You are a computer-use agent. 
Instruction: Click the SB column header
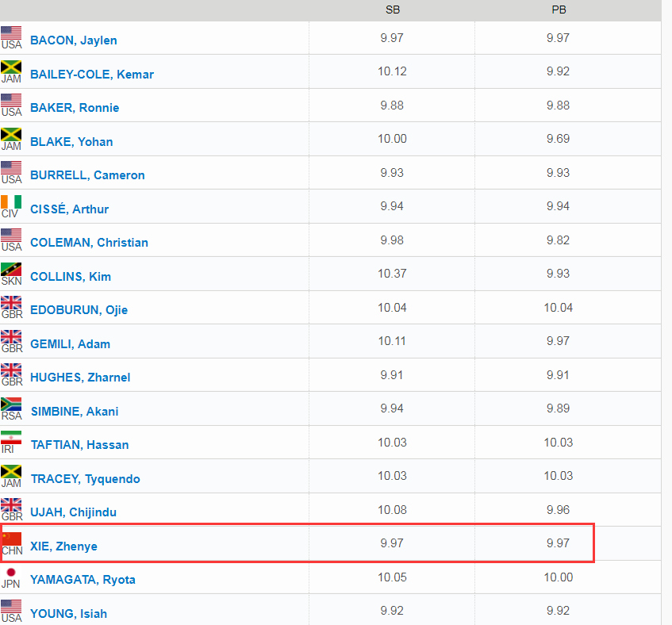tap(393, 10)
